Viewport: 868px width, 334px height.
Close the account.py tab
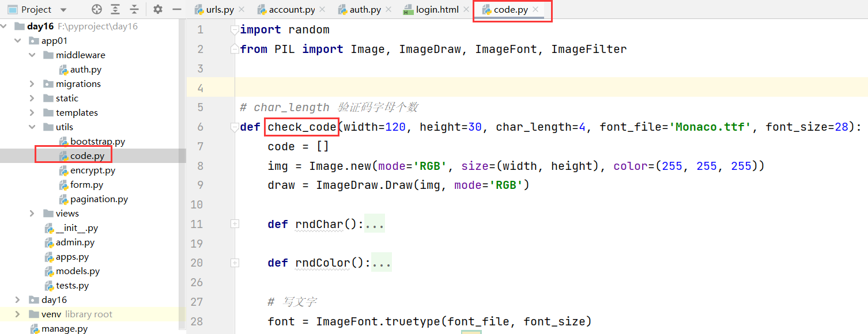pos(323,10)
